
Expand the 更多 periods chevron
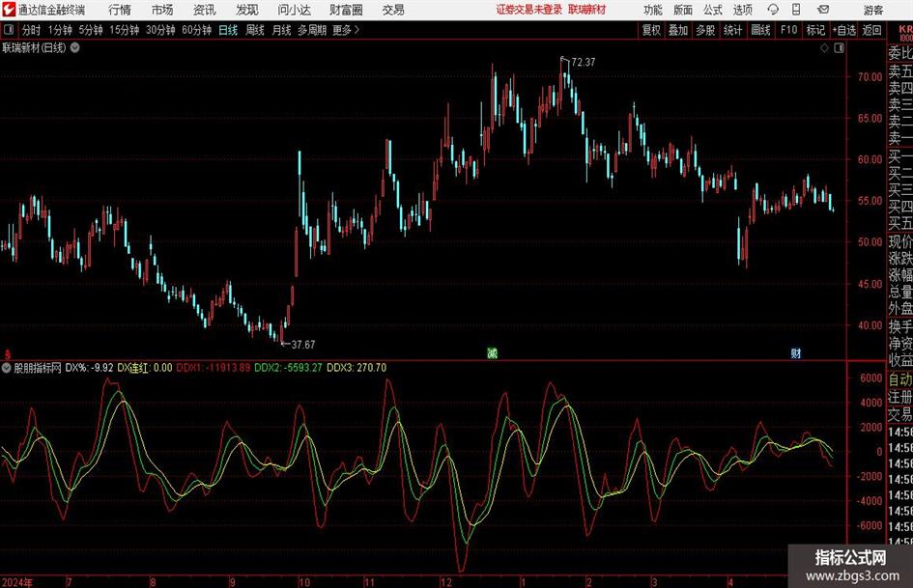357,30
